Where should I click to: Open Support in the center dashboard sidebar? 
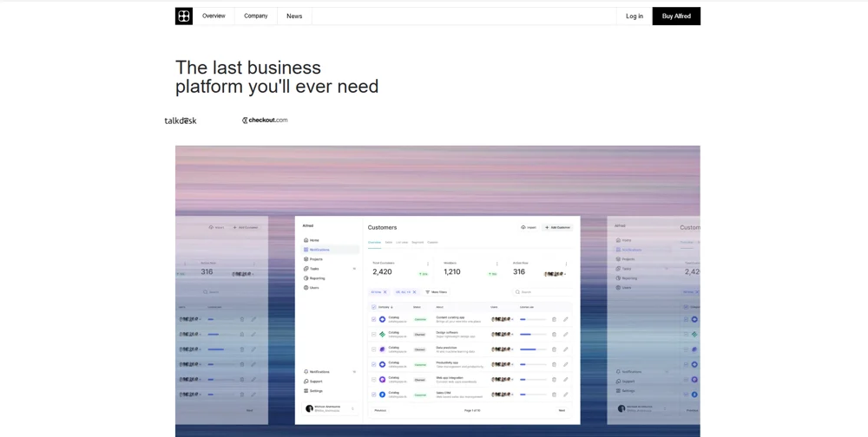click(x=312, y=382)
